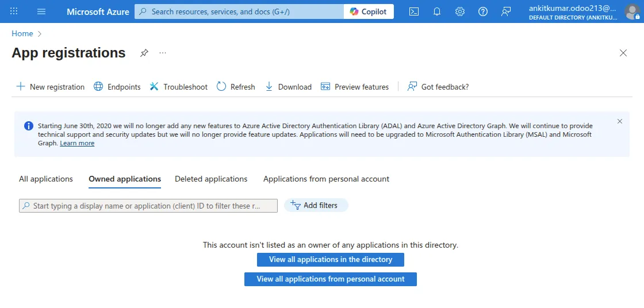The height and width of the screenshot is (308, 644).
Task: Click the plus icon for New registration
Action: [21, 87]
